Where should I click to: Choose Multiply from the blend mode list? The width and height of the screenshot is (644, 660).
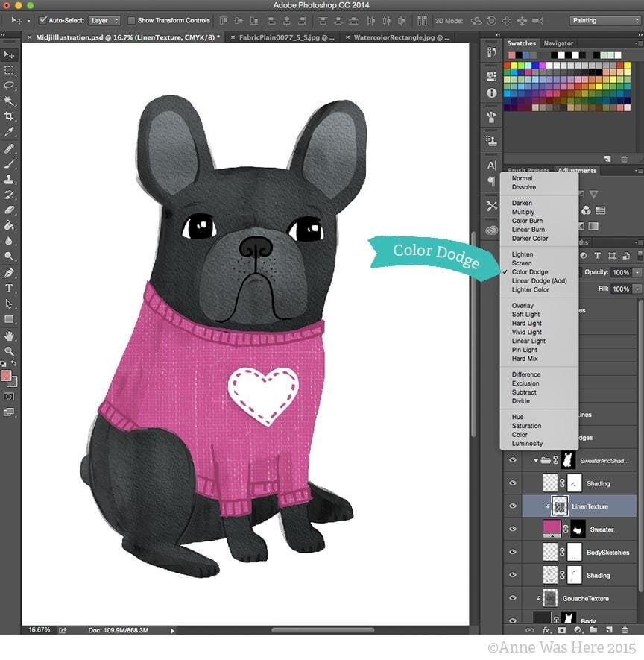click(x=523, y=212)
